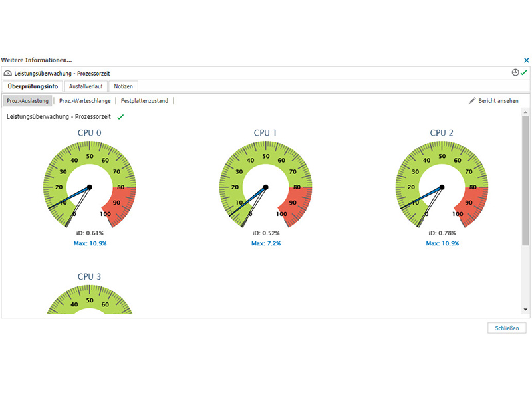
Task: Switch to Festplattenzustand view
Action: click(145, 101)
